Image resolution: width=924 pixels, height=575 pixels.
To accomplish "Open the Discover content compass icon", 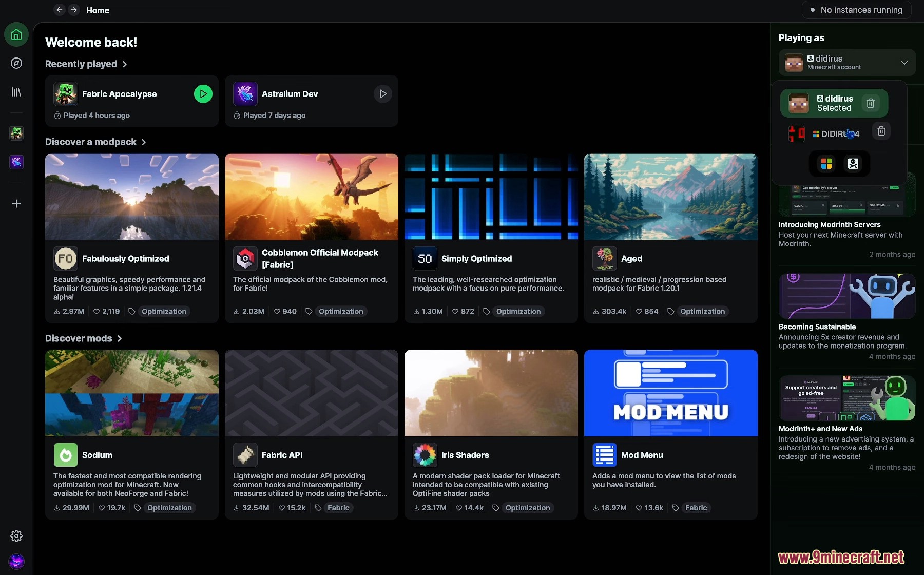I will (16, 63).
